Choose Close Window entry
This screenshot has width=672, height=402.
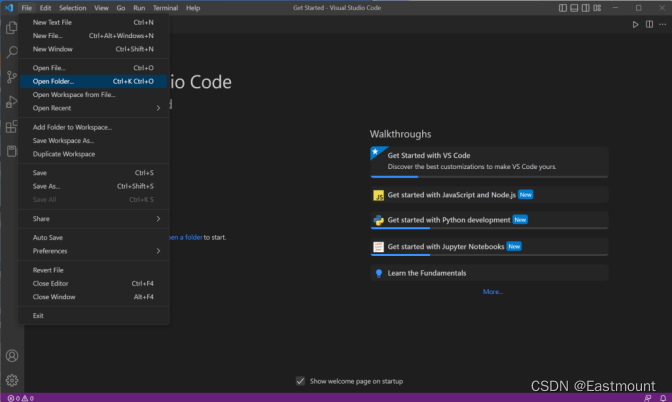tap(93, 297)
